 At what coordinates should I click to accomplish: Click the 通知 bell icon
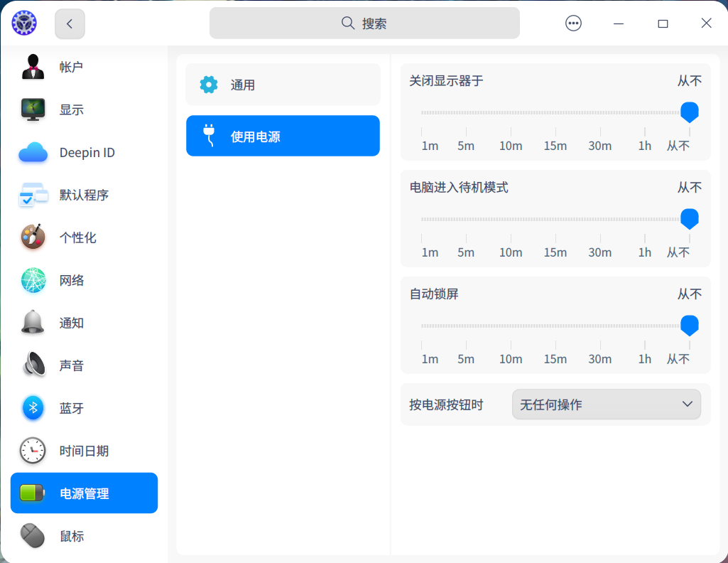[x=32, y=323]
